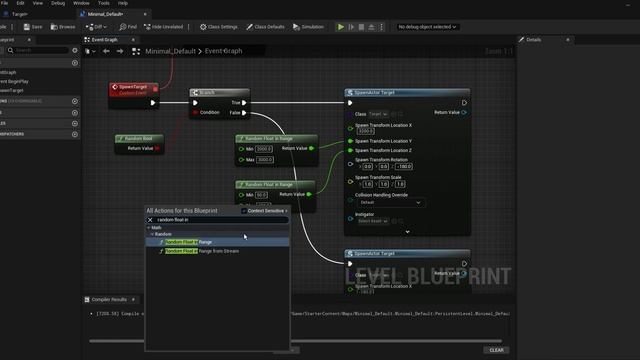Click the Eject button in play controls
Image resolution: width=640 pixels, height=360 pixels.
pos(371,27)
